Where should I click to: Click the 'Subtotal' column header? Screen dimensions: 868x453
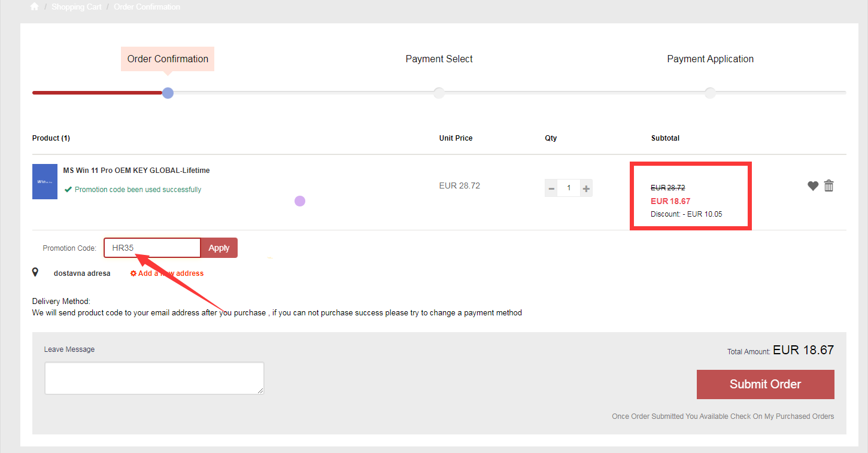coord(665,138)
